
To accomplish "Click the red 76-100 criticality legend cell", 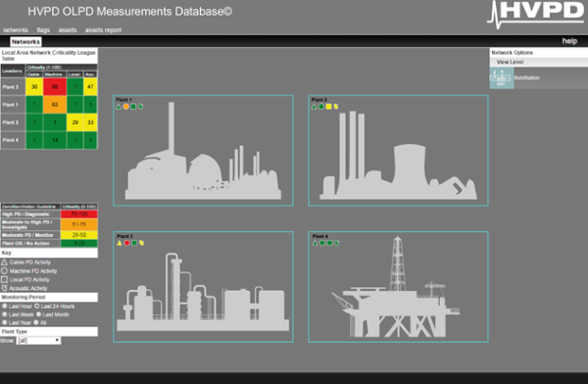I will coord(79,215).
